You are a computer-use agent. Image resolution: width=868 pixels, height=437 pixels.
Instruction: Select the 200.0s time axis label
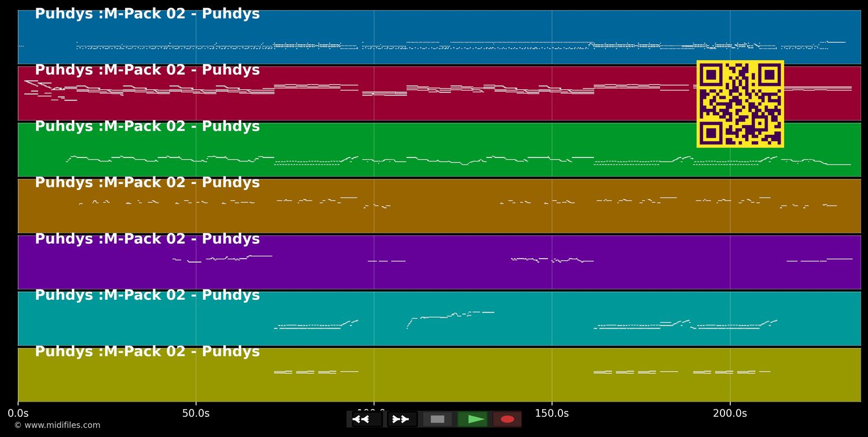[x=730, y=413]
